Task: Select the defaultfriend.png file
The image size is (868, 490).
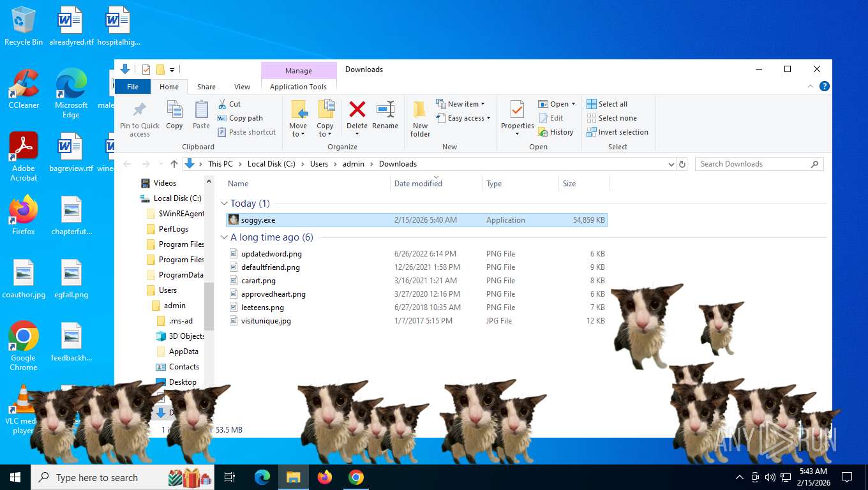Action: [417, 267]
